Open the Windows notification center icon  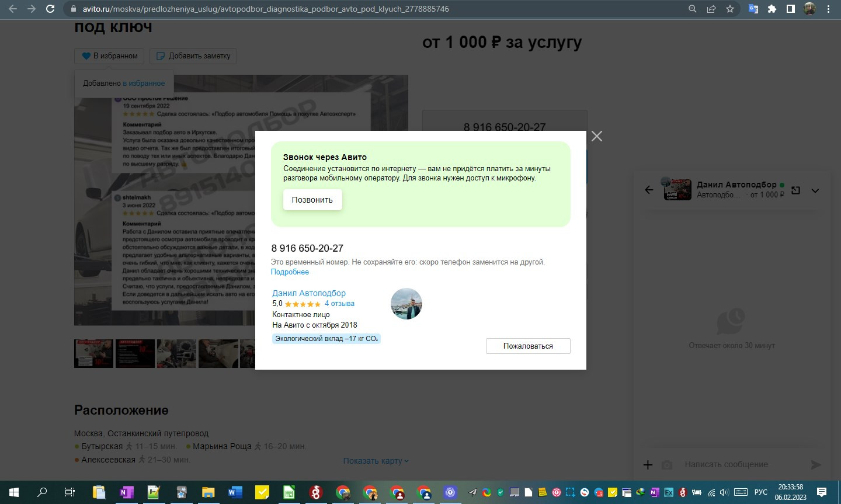pyautogui.click(x=822, y=492)
